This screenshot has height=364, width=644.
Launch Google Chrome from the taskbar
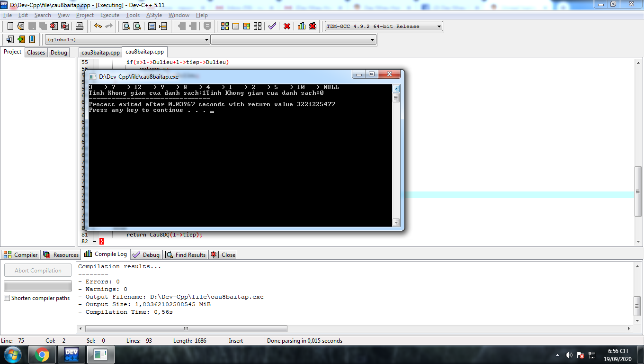42,355
